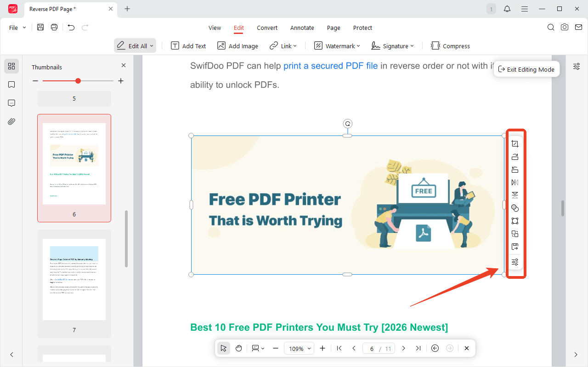Zoom out with bottom toolbar minus
This screenshot has height=367, width=588.
point(276,348)
